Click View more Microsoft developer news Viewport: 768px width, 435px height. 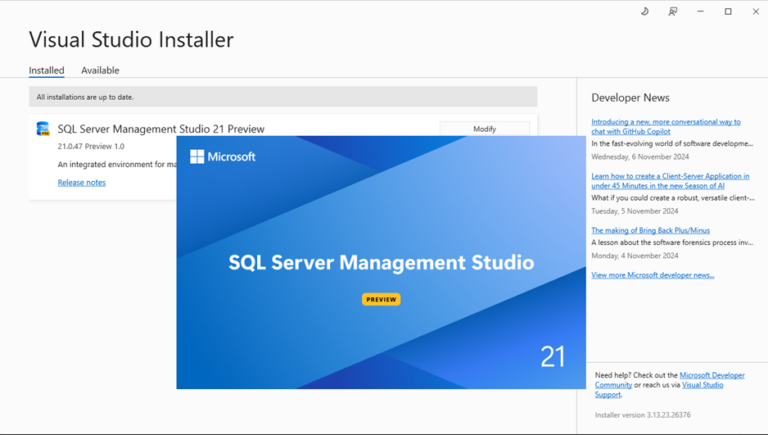[x=652, y=275]
